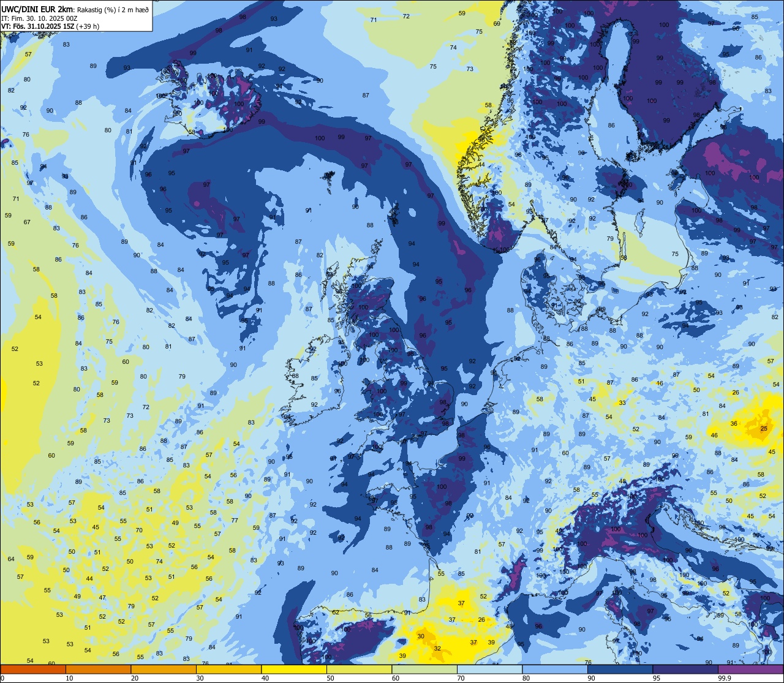
Task: Click the humidity value "67" on the map
Action: (27, 222)
